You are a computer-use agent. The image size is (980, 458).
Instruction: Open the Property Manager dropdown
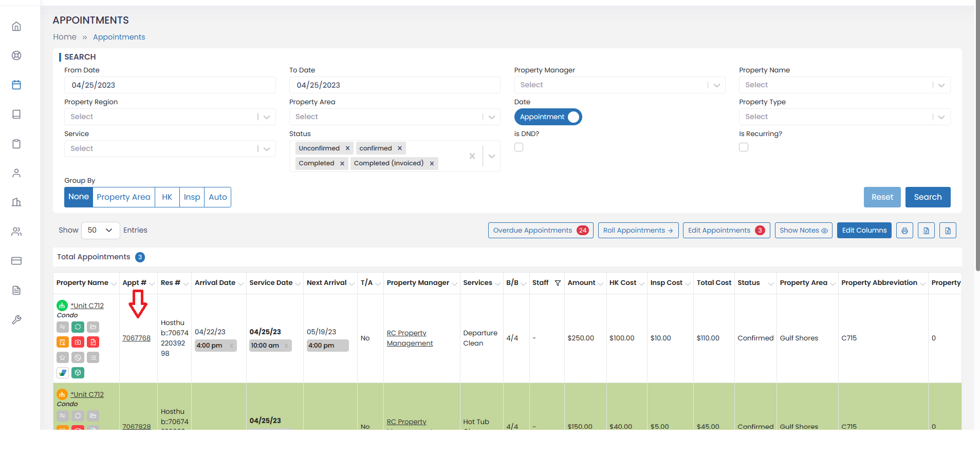click(x=620, y=85)
